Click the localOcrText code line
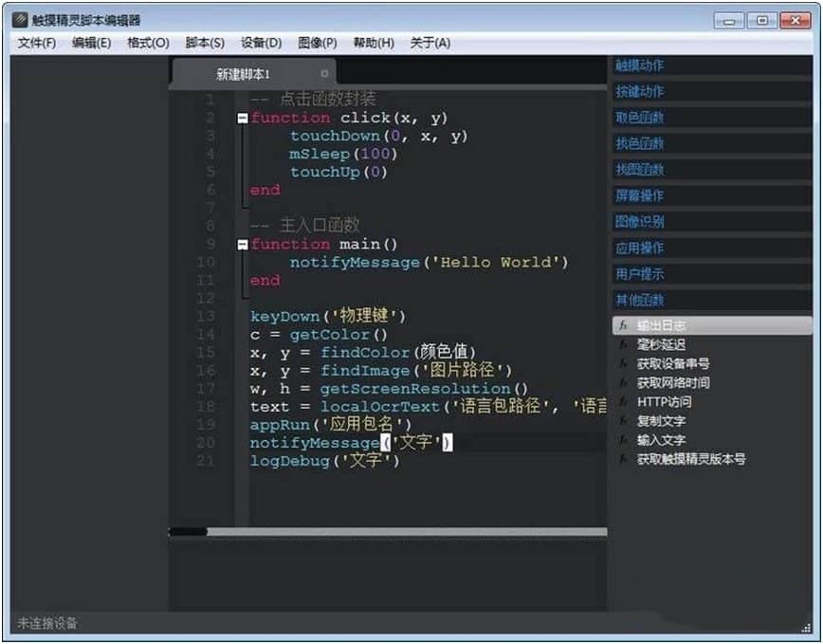Viewport: 823px width, 644px height. 429,407
